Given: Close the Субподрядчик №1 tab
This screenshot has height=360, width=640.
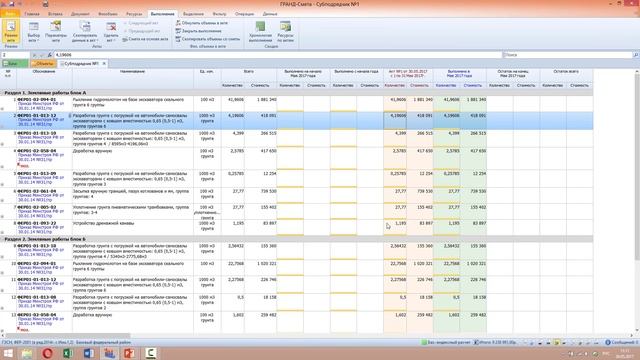Looking at the screenshot, I should (104, 64).
